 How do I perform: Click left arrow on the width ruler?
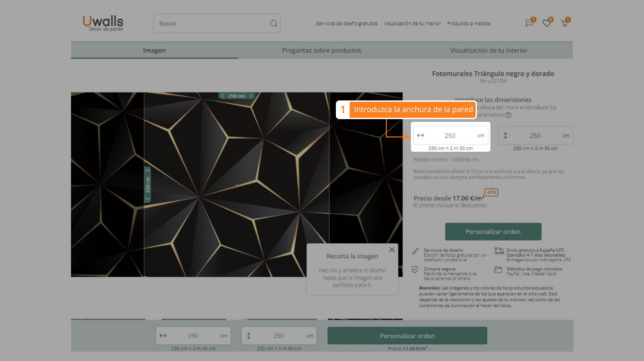(223, 96)
